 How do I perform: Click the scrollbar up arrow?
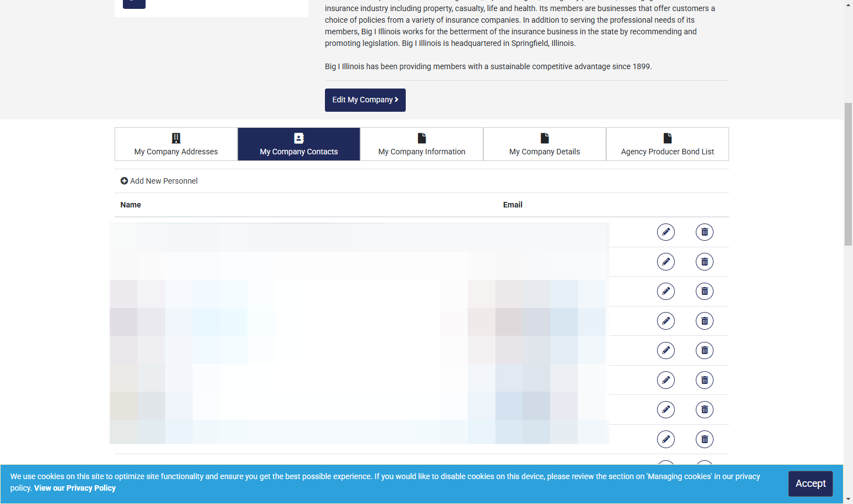[x=848, y=4]
